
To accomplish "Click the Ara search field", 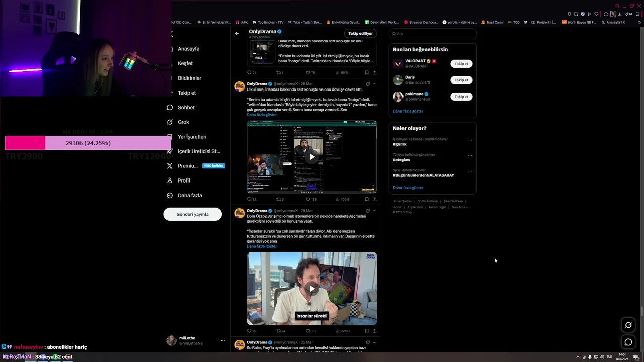I will point(433,34).
